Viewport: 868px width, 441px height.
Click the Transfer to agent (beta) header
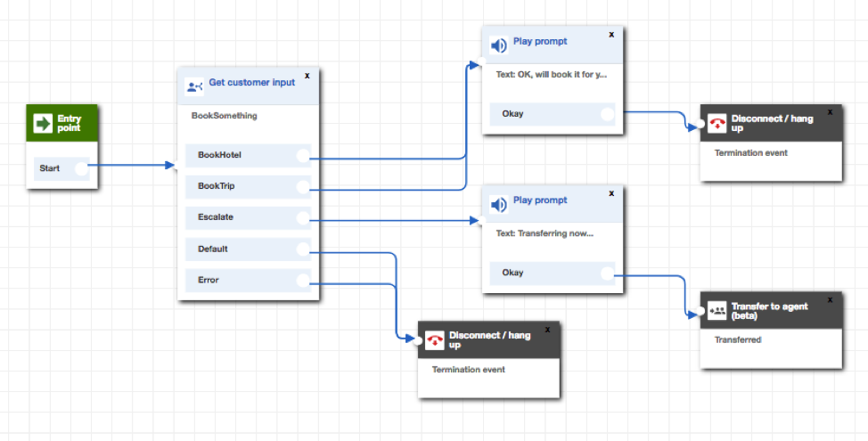771,311
